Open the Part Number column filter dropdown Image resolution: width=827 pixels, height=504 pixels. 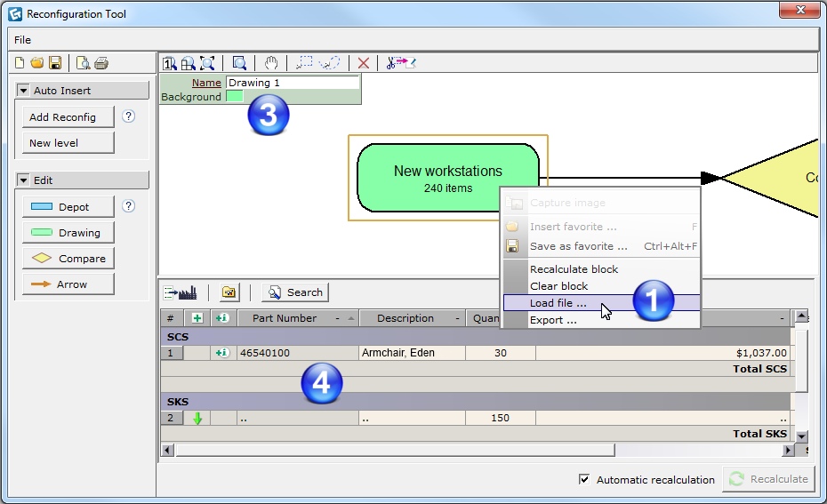tap(338, 318)
